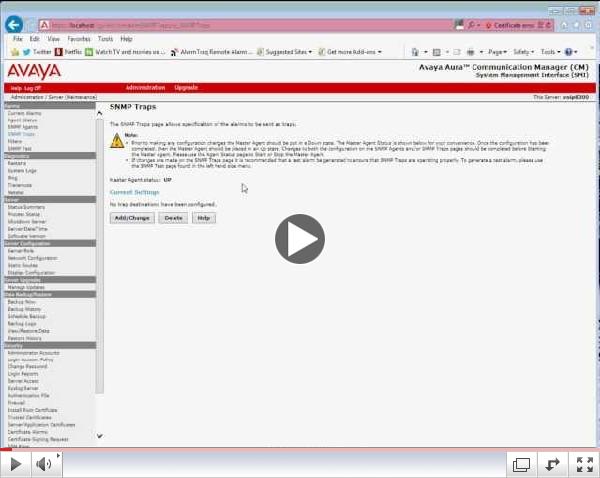Screen dimensions: 600x478
Task: Open the address bar search magnifier
Action: [471, 25]
